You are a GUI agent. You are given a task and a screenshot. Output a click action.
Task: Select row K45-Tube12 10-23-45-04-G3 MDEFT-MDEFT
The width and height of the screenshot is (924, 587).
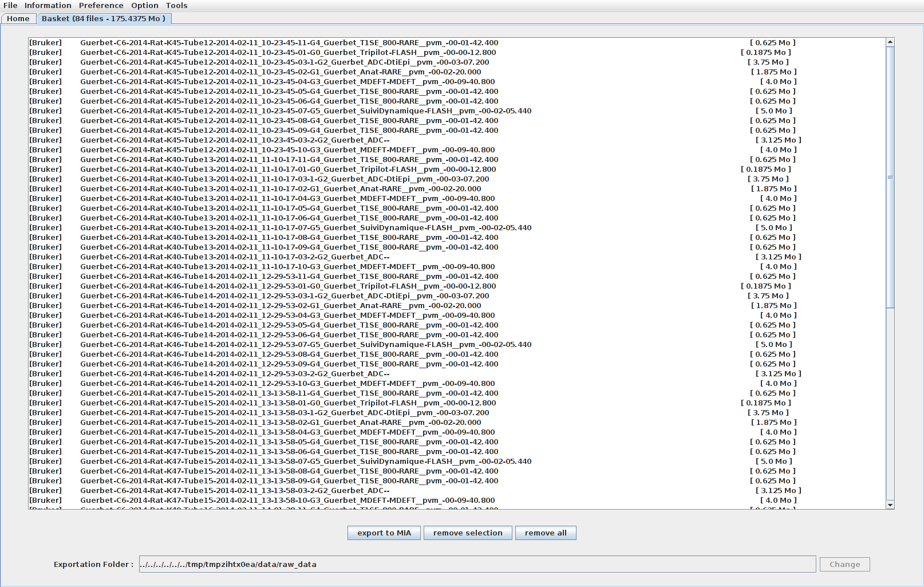pyautogui.click(x=457, y=81)
